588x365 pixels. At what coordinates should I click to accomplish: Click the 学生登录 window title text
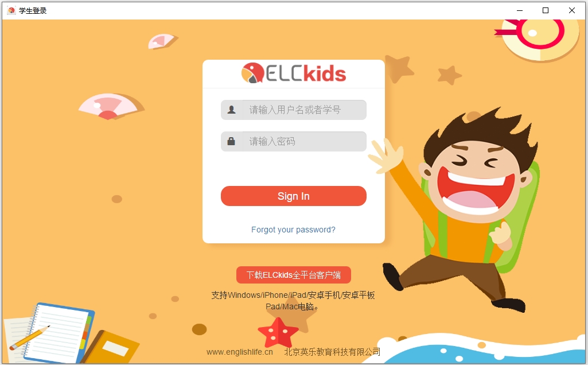click(x=33, y=10)
